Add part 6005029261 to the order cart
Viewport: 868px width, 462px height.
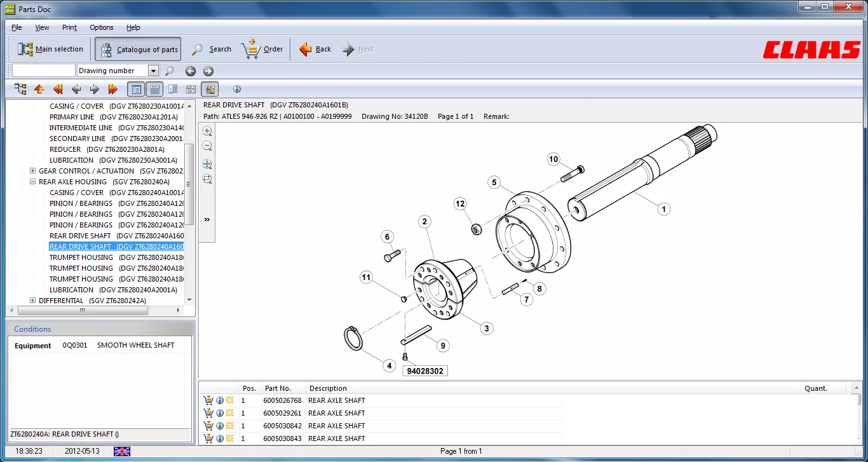(208, 413)
